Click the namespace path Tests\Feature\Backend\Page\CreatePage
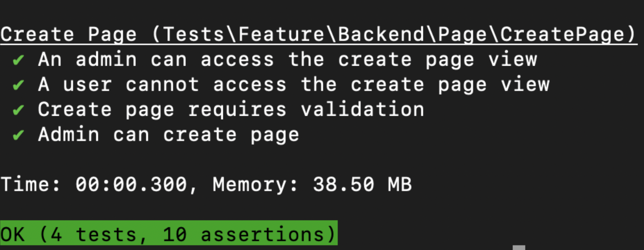This screenshot has width=644, height=250. pyautogui.click(x=393, y=35)
